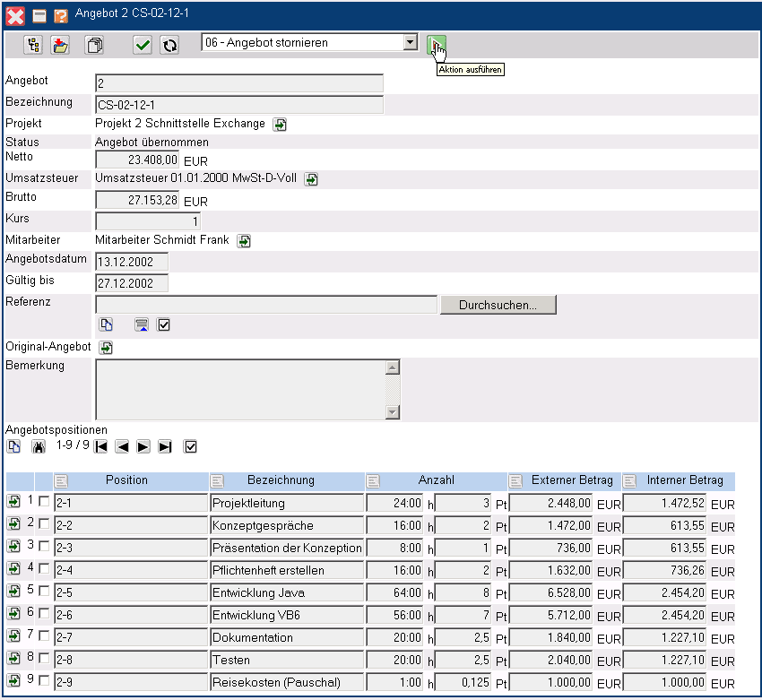Screen dimensions: 762x700
Task: Select checkbox for row 2-5 Entwicklung Java
Action: [44, 592]
